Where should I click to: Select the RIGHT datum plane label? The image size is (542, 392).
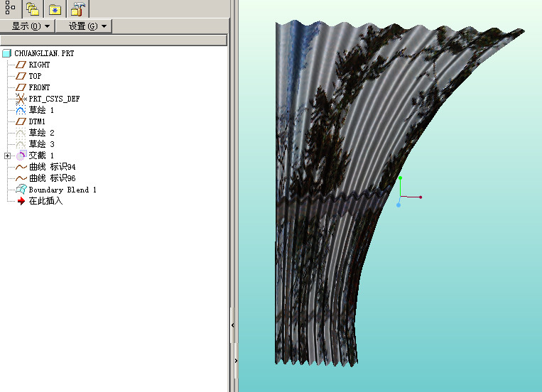tap(39, 65)
